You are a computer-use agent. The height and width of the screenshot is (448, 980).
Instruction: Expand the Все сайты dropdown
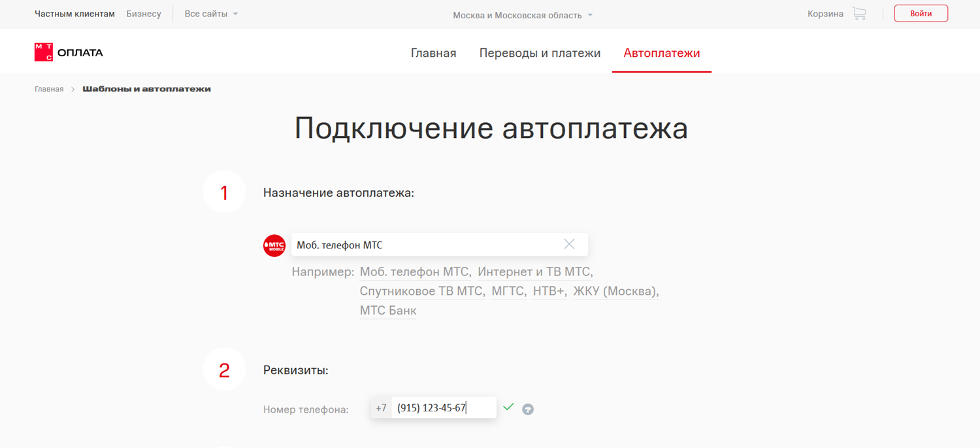click(211, 14)
